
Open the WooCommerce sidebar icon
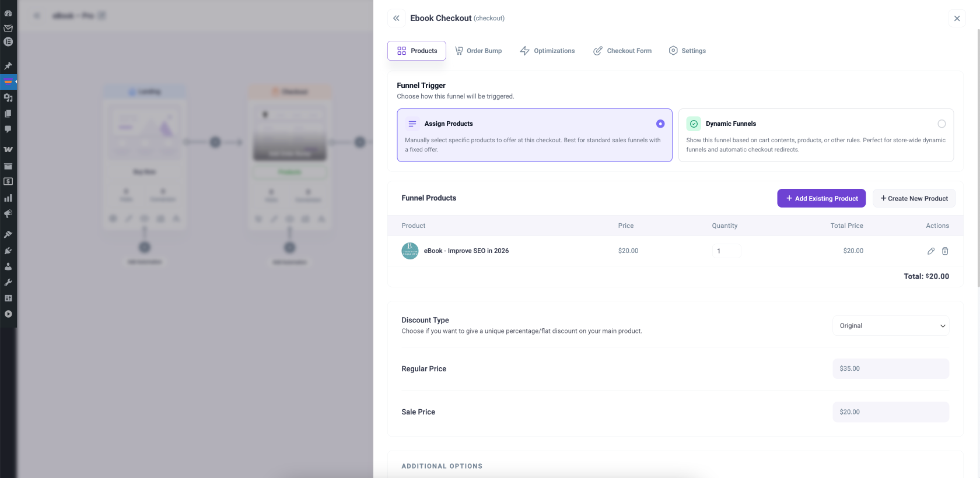(x=8, y=149)
